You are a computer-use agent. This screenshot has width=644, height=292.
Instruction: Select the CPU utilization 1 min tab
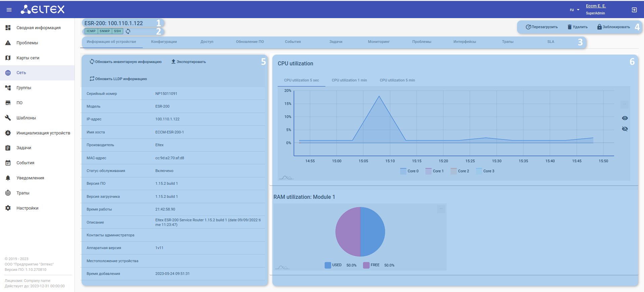point(349,80)
